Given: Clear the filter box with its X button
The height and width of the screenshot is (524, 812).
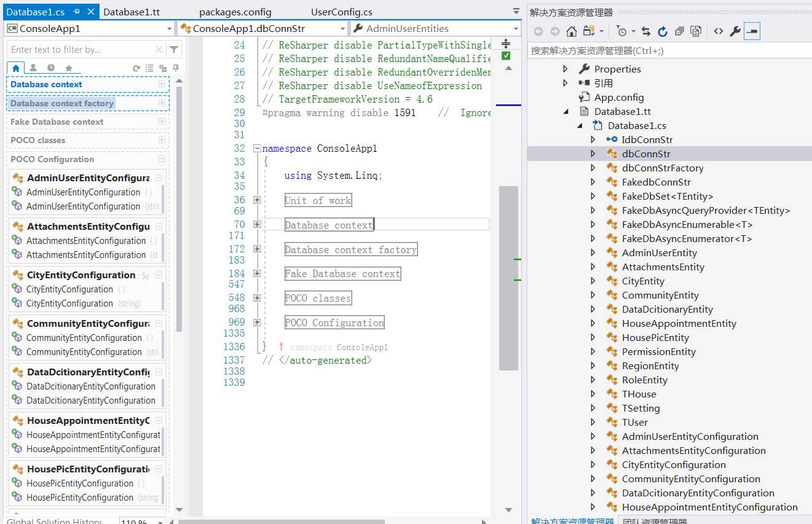Looking at the screenshot, I should [x=159, y=50].
